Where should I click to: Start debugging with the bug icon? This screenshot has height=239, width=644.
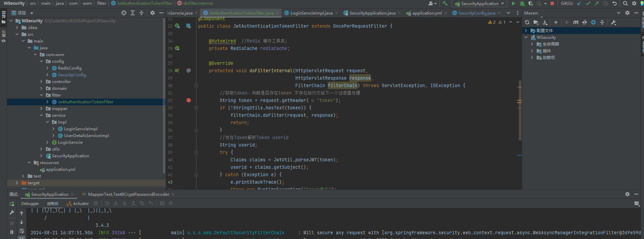(522, 3)
